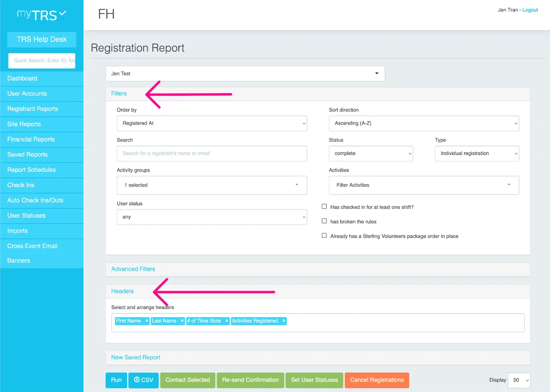Open Registrant Reports menu item
This screenshot has width=550, height=392.
(x=42, y=109)
